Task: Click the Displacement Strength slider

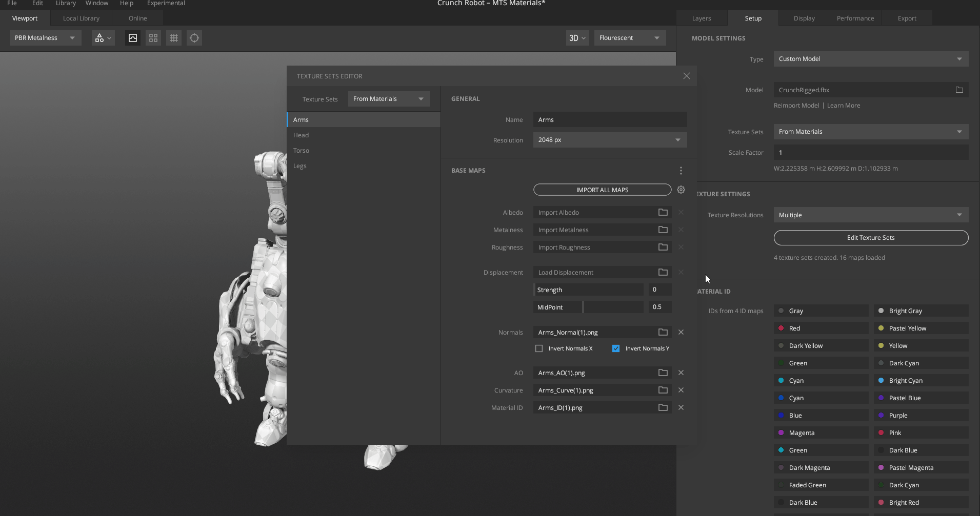Action: (588, 290)
